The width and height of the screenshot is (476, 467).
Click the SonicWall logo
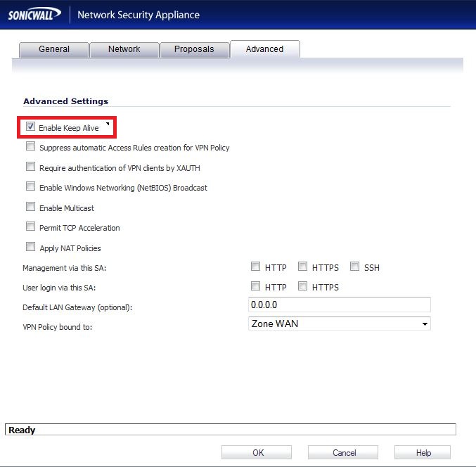point(34,15)
